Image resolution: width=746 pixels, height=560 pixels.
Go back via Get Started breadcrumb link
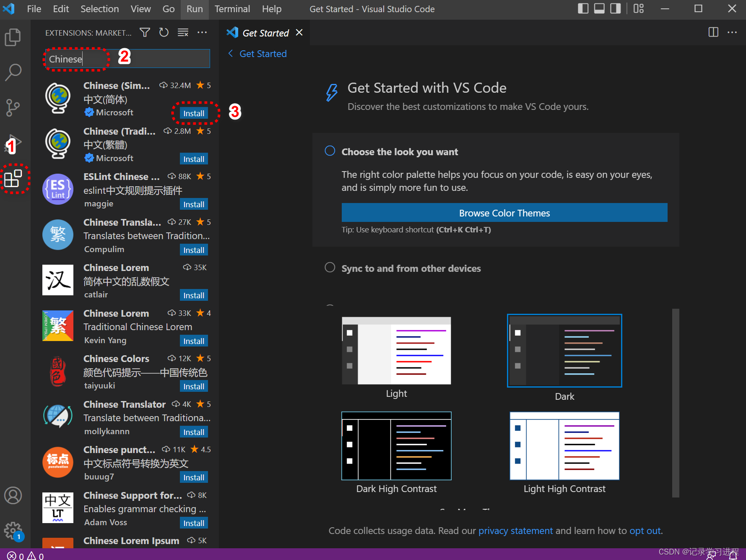[x=257, y=54]
